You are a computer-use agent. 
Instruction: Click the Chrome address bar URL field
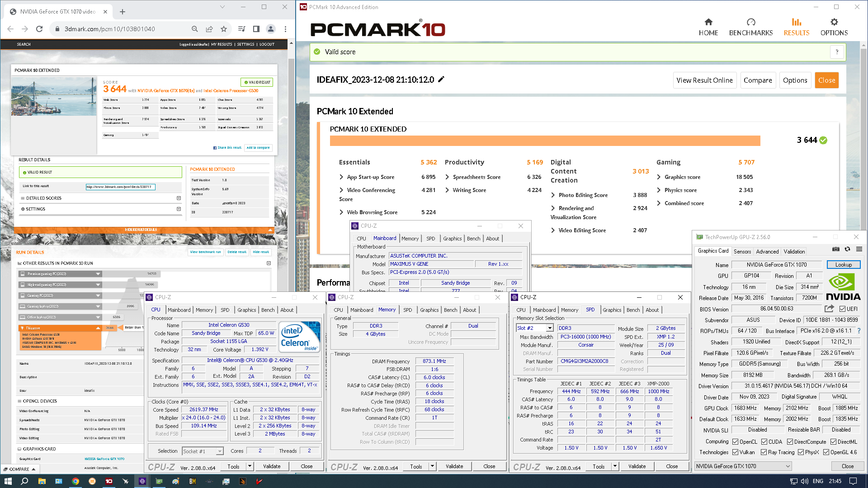pos(122,29)
